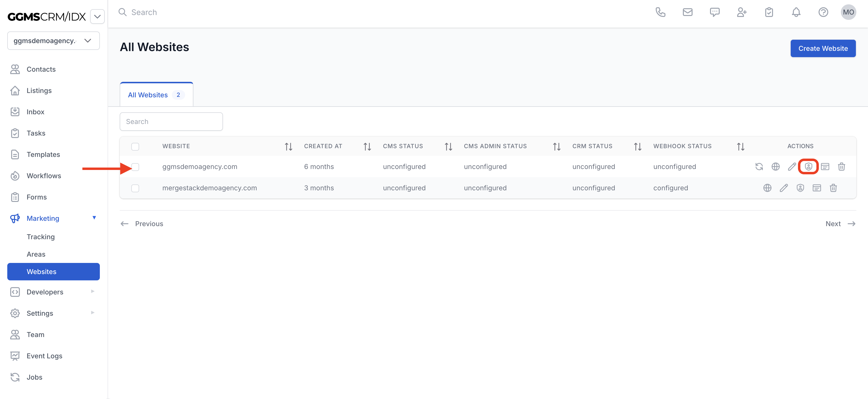Image resolution: width=868 pixels, height=399 pixels.
Task: Open dropdown next to GGMS CRM/IDX logo
Action: pyautogui.click(x=97, y=16)
